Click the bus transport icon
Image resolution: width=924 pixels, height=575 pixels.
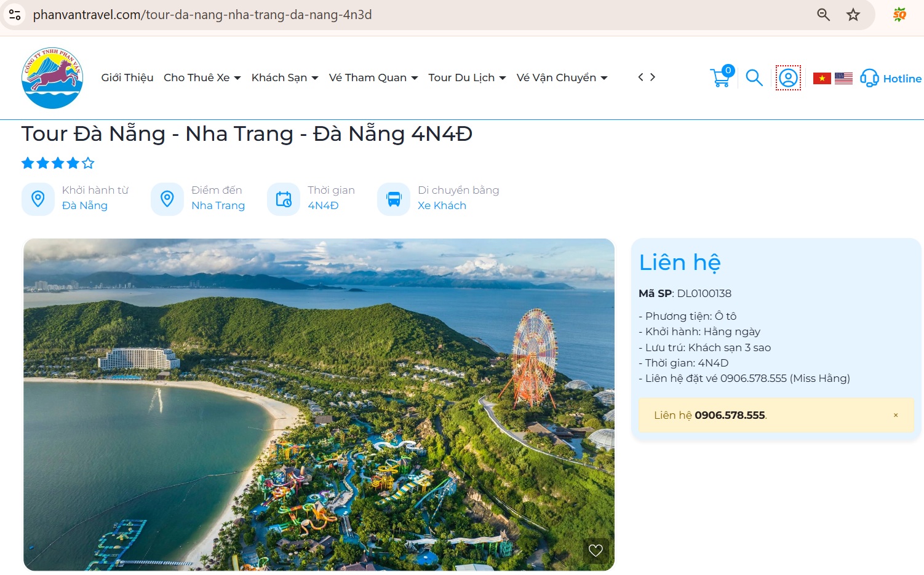(394, 199)
